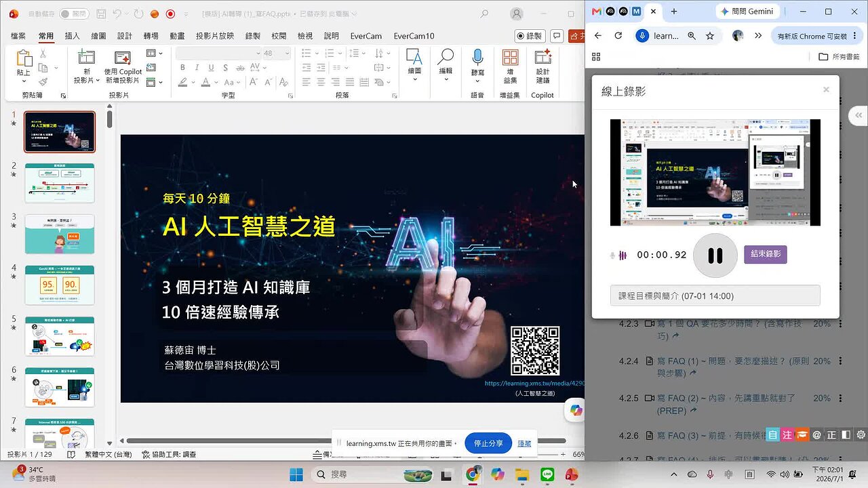Toggle Strikethrough (abc) formatting
The height and width of the screenshot is (488, 868).
click(x=240, y=67)
